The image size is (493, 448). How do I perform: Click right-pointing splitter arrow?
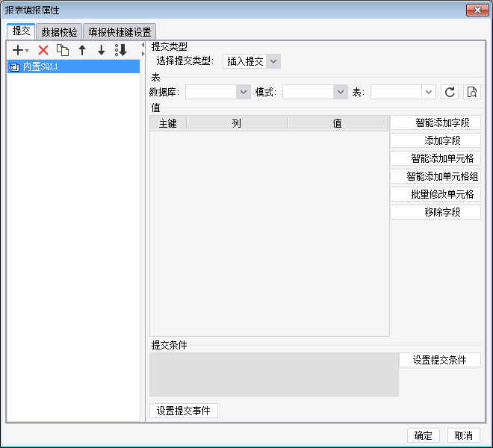(143, 54)
